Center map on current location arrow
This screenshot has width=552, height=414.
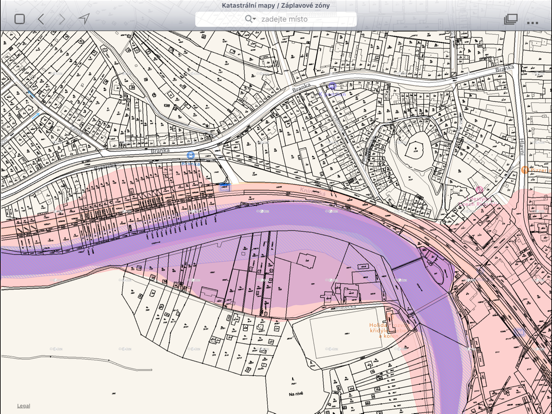(84, 19)
